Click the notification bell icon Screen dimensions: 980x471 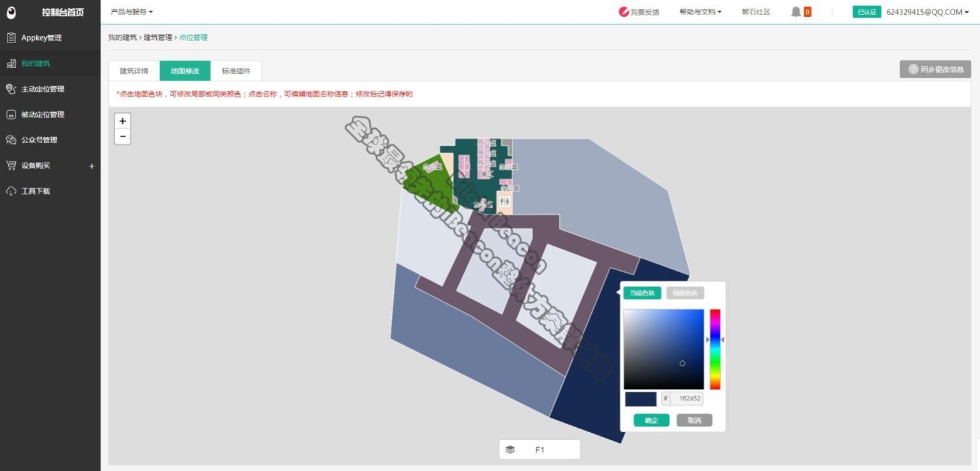click(x=796, y=12)
